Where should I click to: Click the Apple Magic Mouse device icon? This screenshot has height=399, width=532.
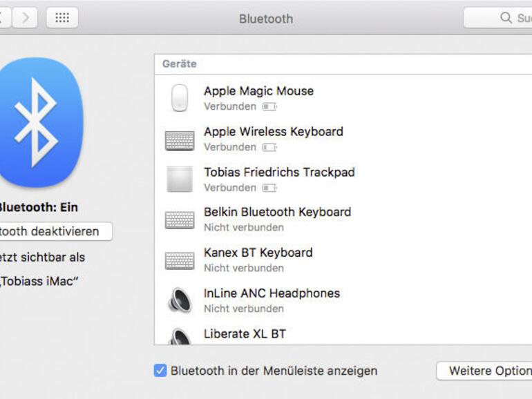(180, 98)
